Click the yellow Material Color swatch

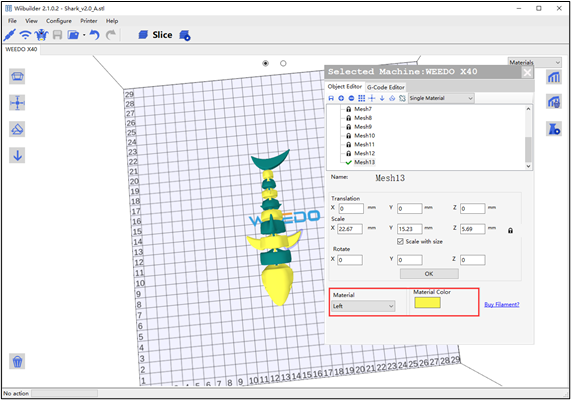(x=427, y=303)
